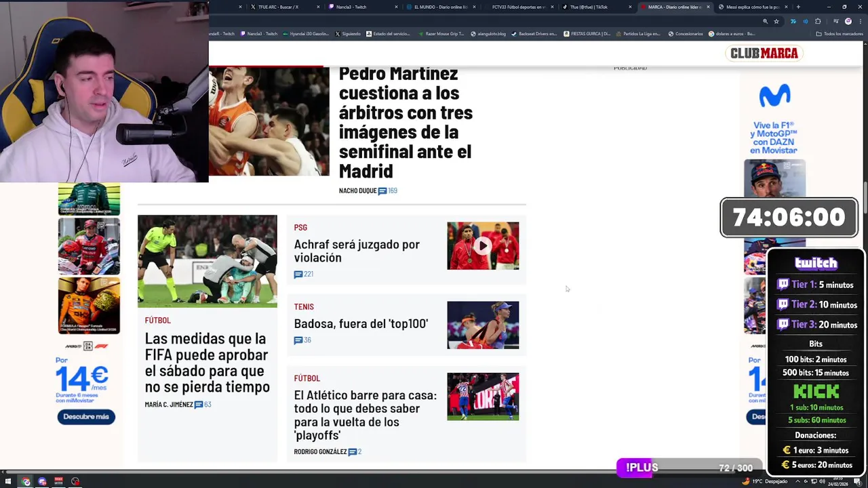Open the Badosa tennis thumbnail
The width and height of the screenshot is (868, 488).
483,325
